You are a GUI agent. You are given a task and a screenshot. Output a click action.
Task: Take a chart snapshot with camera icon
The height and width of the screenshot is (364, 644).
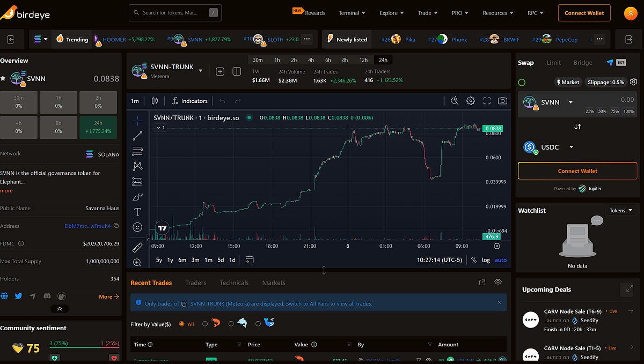[502, 101]
